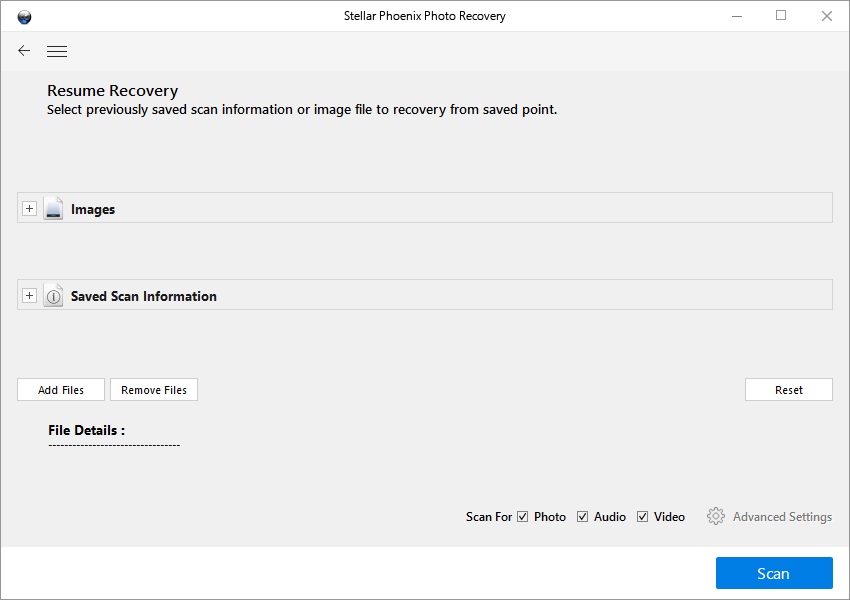Click the Add Files button
This screenshot has width=850, height=600.
(x=60, y=389)
